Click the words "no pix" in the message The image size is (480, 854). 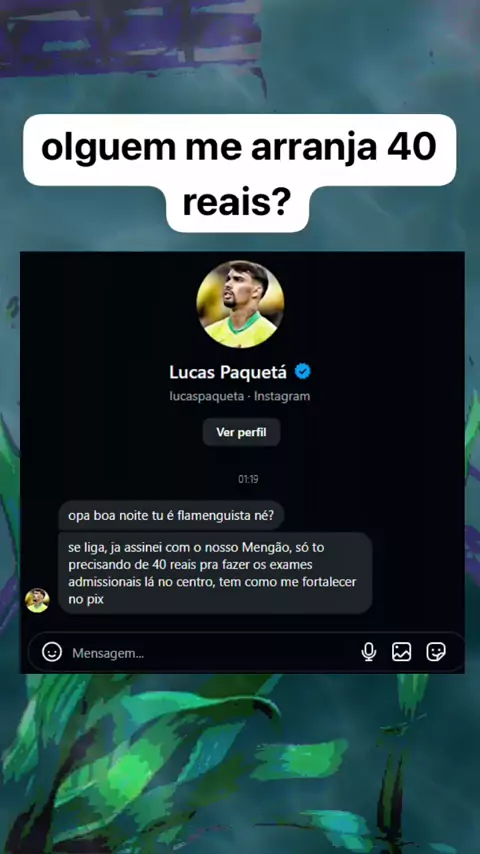point(86,600)
